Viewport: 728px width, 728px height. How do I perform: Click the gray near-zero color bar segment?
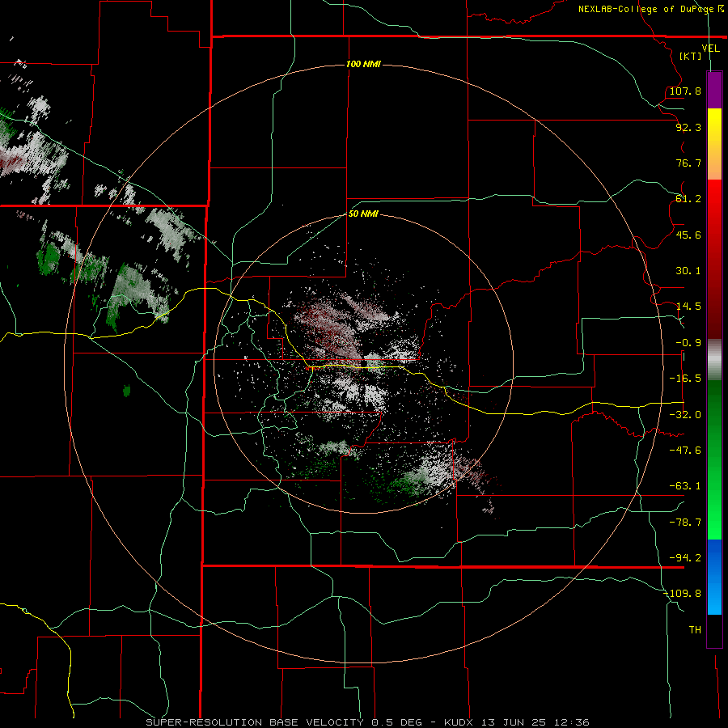point(714,360)
